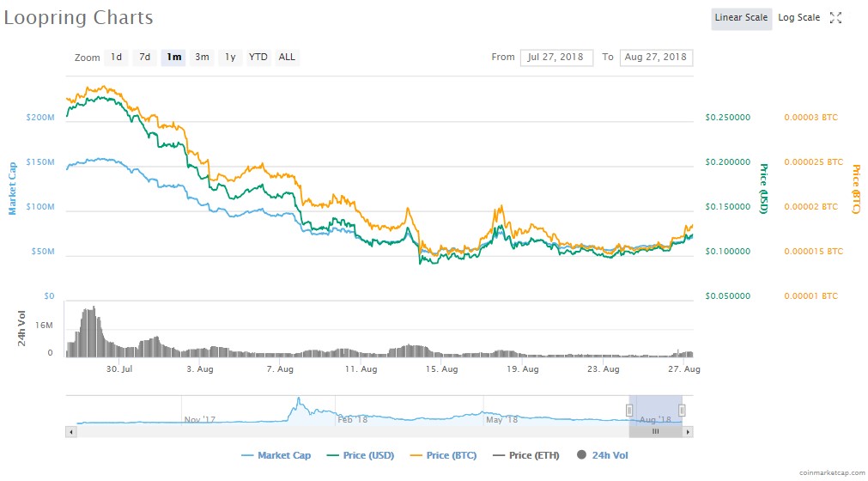
Task: Click navigator scroll left arrow
Action: tap(71, 432)
